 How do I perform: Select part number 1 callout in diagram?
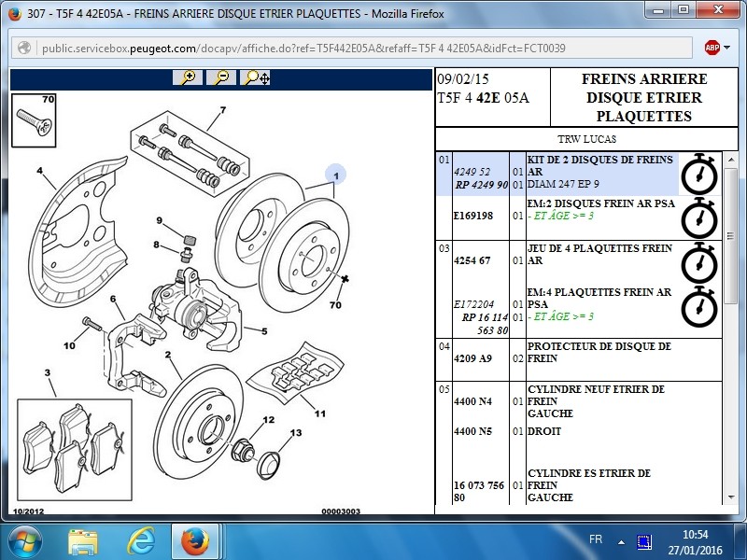(336, 175)
